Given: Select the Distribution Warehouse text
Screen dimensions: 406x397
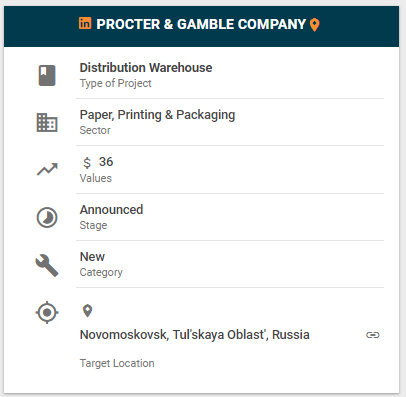Looking at the screenshot, I should 146,68.
